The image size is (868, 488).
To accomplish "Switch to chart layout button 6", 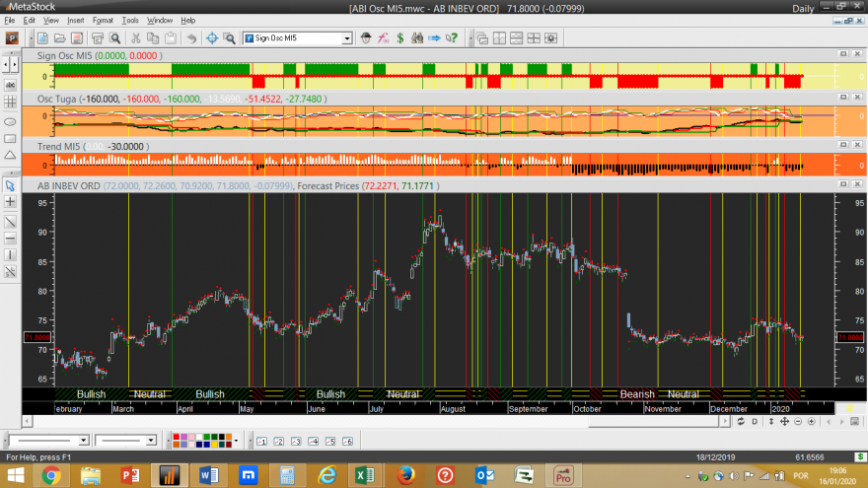I will [347, 441].
